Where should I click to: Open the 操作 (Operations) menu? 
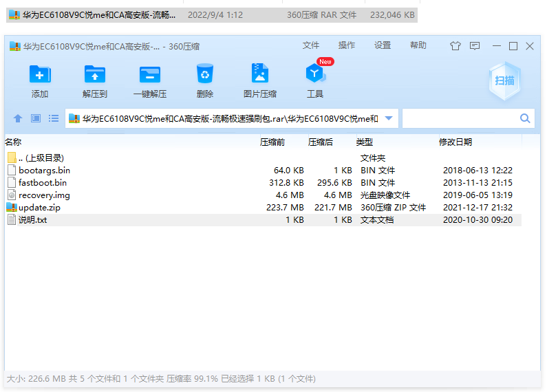pos(347,45)
